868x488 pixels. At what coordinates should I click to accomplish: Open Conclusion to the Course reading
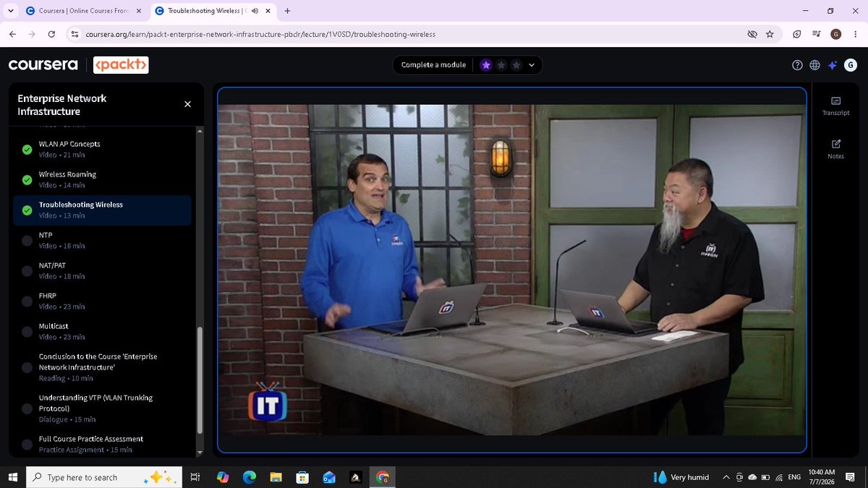coord(102,367)
